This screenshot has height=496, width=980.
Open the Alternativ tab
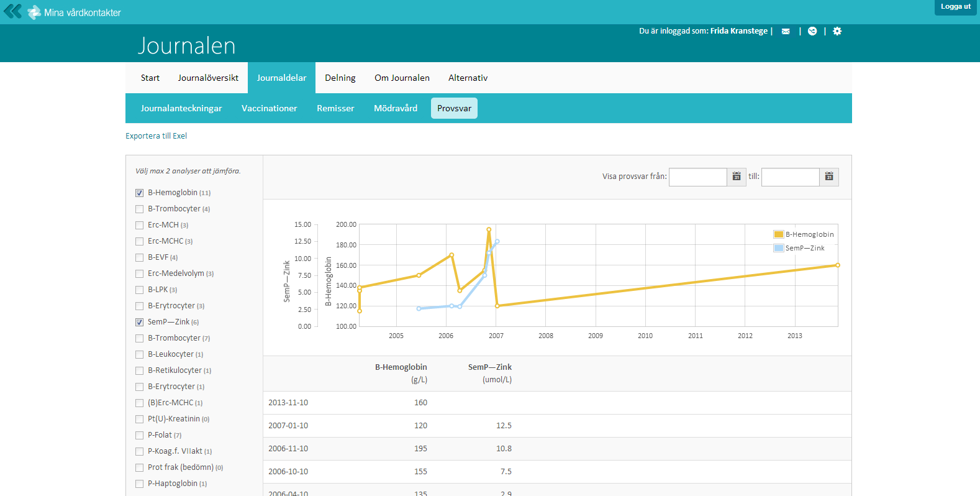(x=468, y=78)
